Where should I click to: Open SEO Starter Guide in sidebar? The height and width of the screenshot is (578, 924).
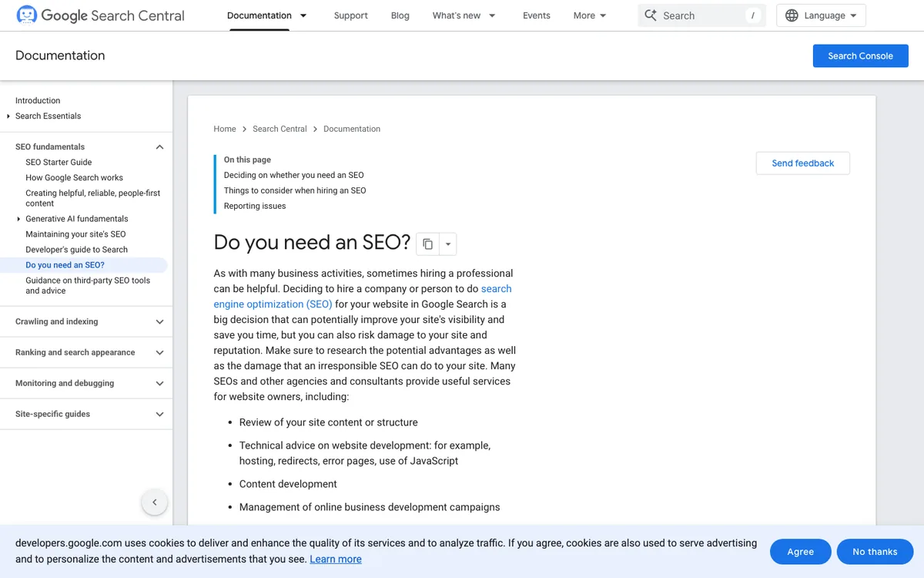click(x=59, y=162)
